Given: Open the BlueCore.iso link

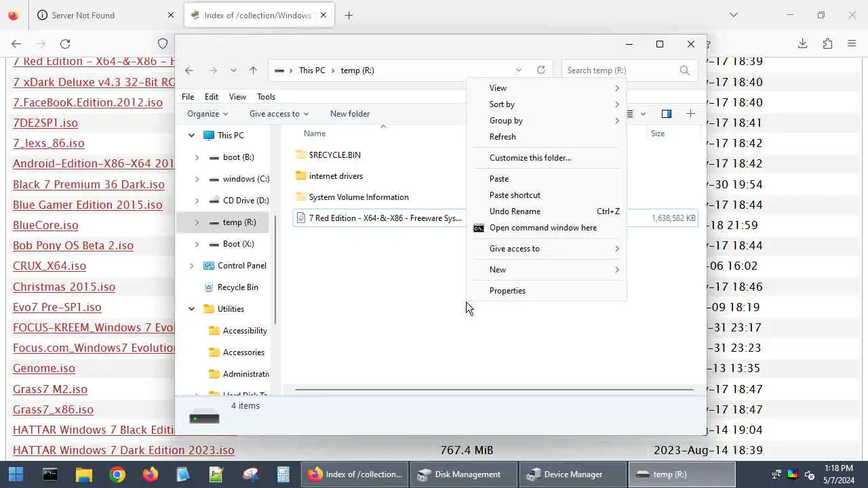Looking at the screenshot, I should tap(45, 225).
